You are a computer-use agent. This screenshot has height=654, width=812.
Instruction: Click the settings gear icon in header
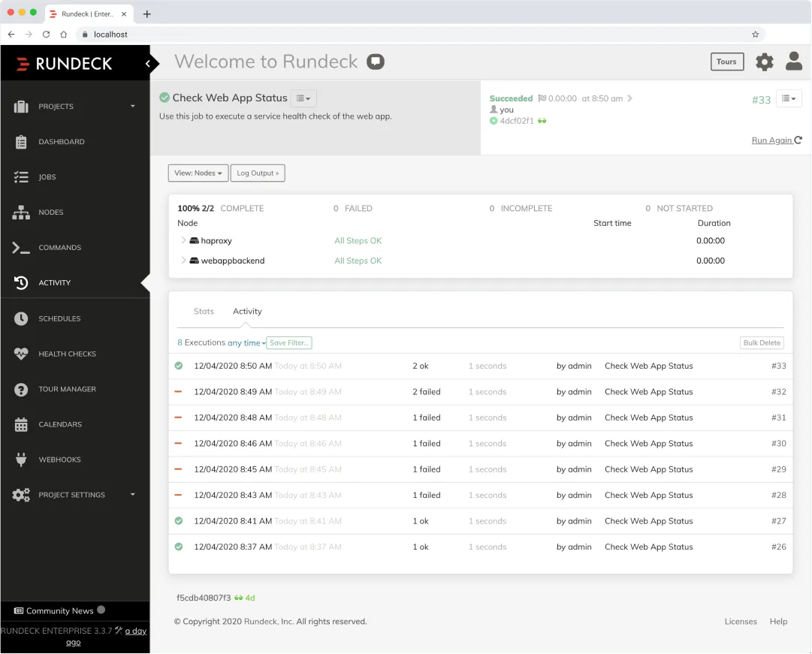pos(764,62)
